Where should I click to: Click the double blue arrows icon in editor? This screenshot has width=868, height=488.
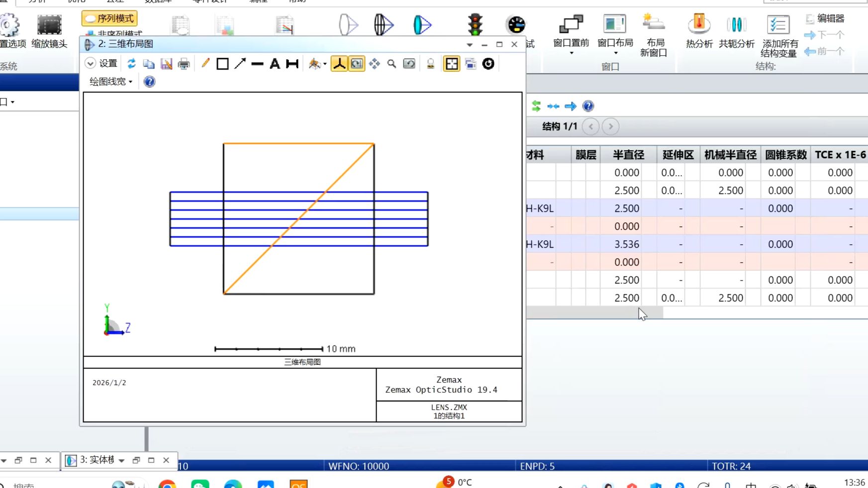pos(553,106)
